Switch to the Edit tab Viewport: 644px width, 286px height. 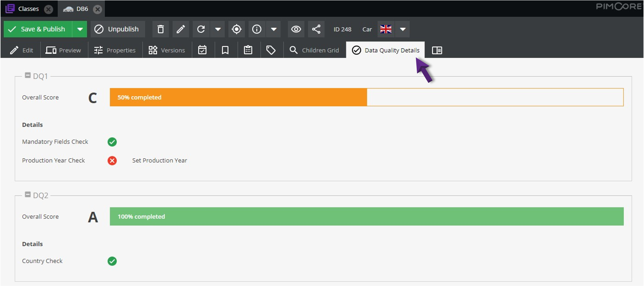coord(22,50)
